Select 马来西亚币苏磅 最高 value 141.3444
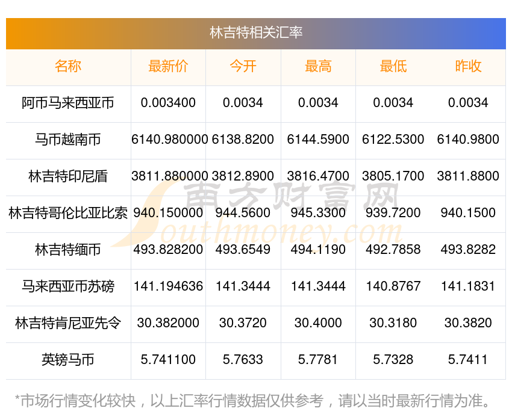The width and height of the screenshot is (512, 420). coord(318,286)
